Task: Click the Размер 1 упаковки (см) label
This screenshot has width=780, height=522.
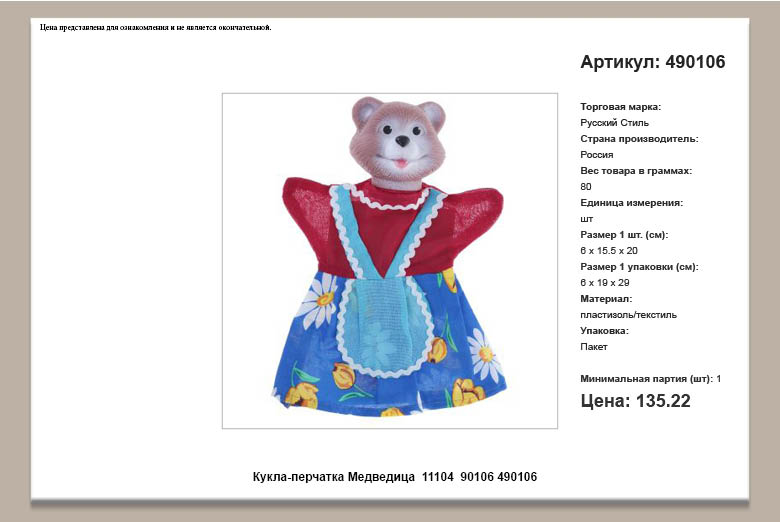Action: (639, 267)
